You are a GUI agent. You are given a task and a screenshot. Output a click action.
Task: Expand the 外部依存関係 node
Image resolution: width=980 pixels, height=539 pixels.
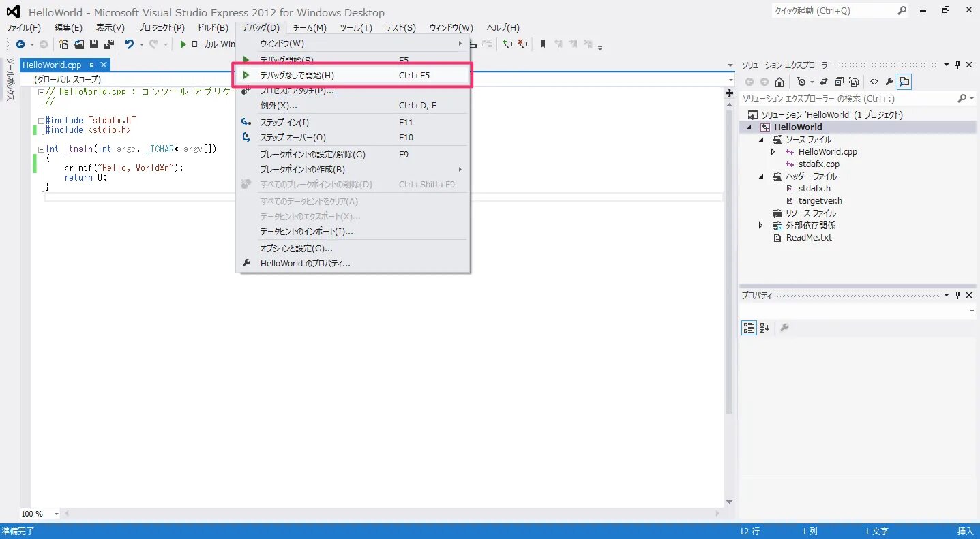[761, 226]
